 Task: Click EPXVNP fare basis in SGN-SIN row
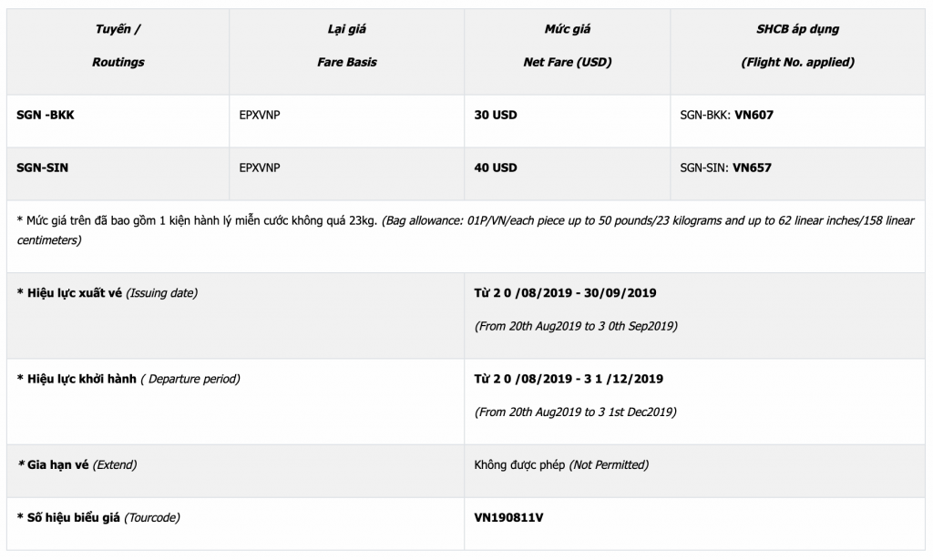point(260,168)
